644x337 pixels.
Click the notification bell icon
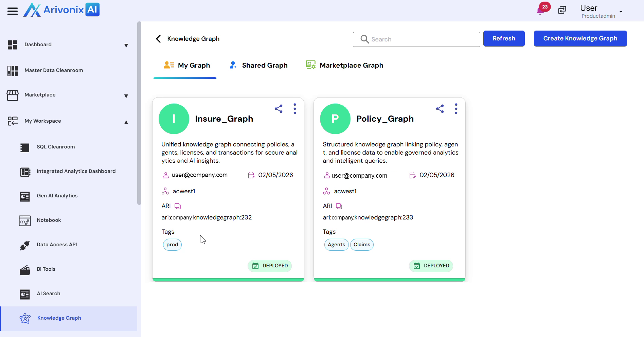point(540,11)
